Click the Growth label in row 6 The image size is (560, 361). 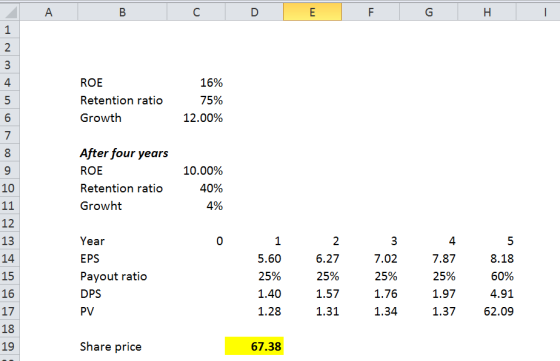(101, 118)
